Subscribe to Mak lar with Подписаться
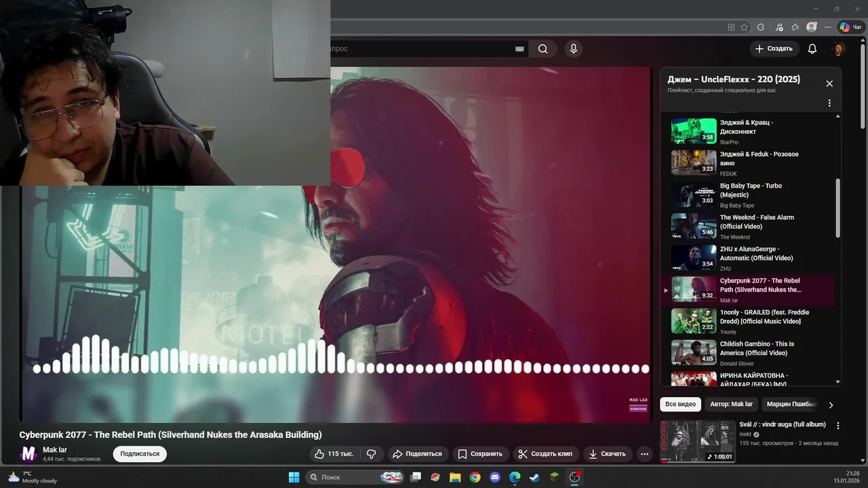The height and width of the screenshot is (488, 868). (x=140, y=453)
